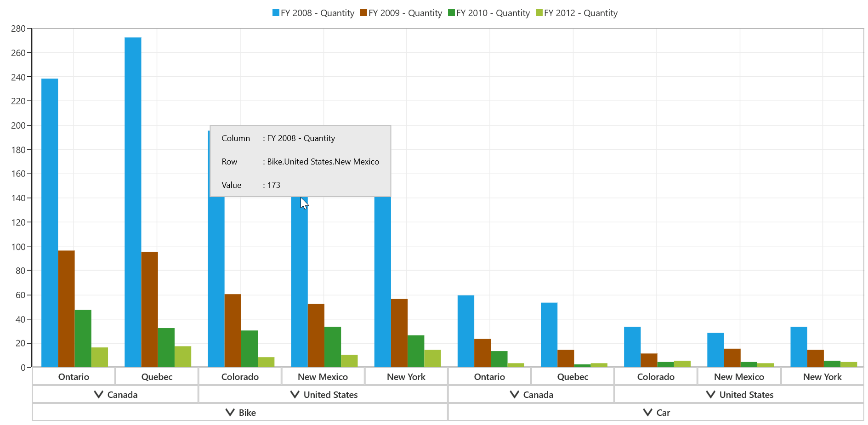Click the brown FY 2009 bar for Bike Colorado
868x425 pixels.
pos(233,331)
